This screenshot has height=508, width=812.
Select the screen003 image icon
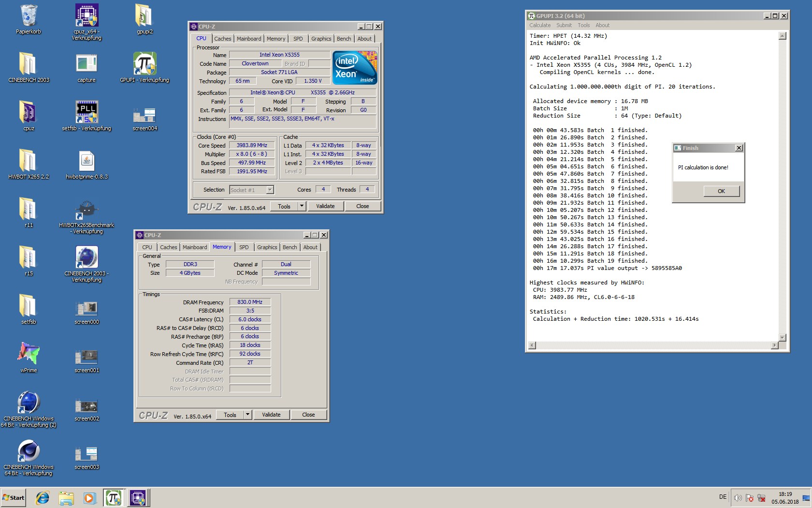click(x=87, y=454)
